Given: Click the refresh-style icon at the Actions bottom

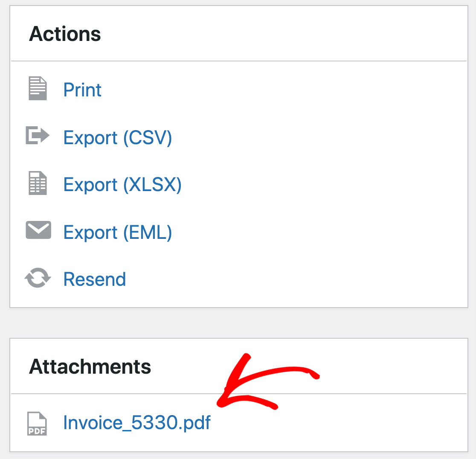Looking at the screenshot, I should click(38, 278).
